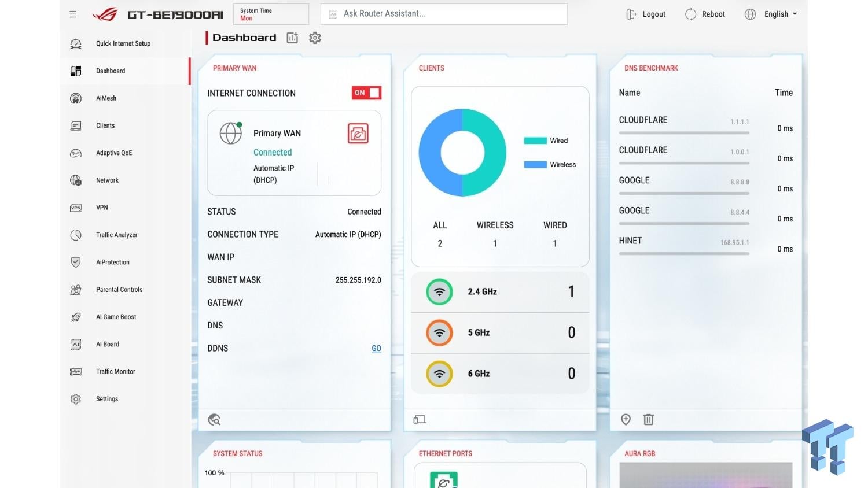The height and width of the screenshot is (488, 868).
Task: Click the dashboard layout edit icon
Action: pos(292,38)
